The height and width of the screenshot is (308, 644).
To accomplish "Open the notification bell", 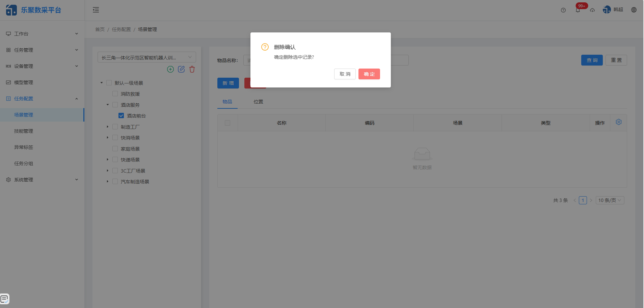I will [x=578, y=10].
